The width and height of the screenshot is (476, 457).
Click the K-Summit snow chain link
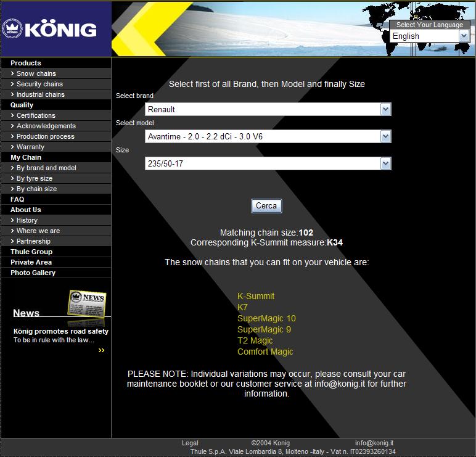click(x=256, y=296)
